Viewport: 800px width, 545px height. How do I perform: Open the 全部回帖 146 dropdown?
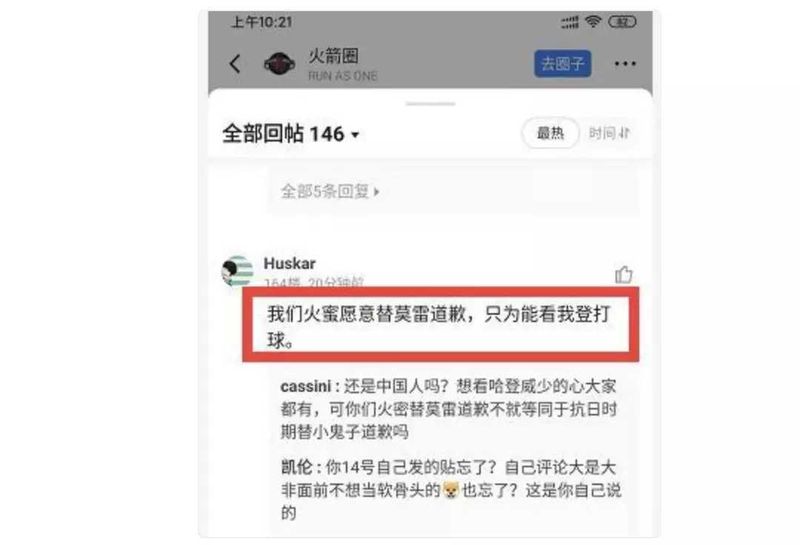click(291, 134)
